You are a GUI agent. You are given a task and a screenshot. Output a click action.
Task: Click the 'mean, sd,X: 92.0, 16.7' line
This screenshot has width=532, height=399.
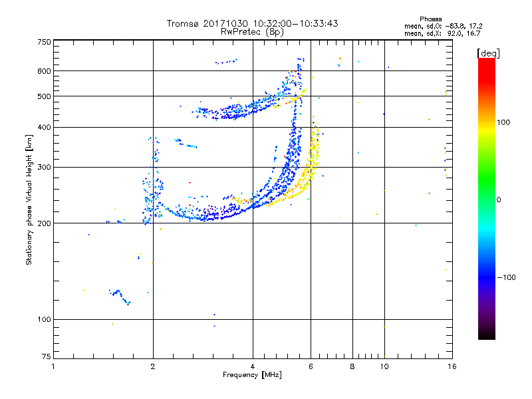[x=442, y=33]
